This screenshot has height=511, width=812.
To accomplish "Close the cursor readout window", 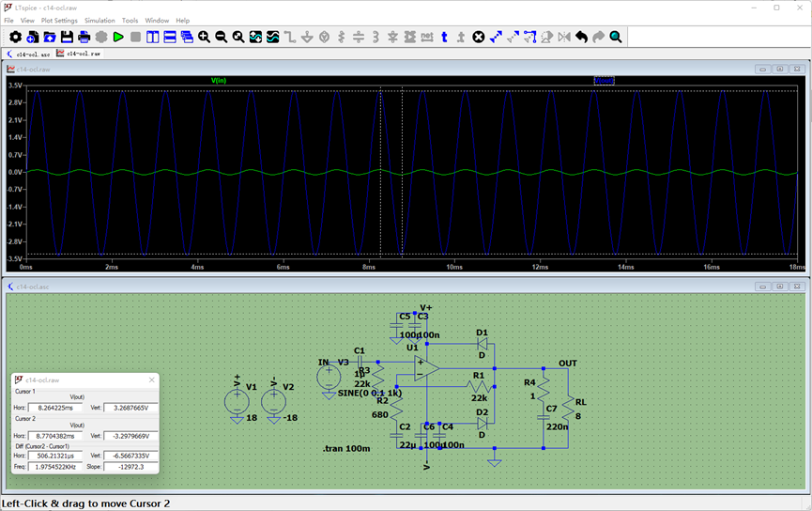I will pyautogui.click(x=152, y=379).
